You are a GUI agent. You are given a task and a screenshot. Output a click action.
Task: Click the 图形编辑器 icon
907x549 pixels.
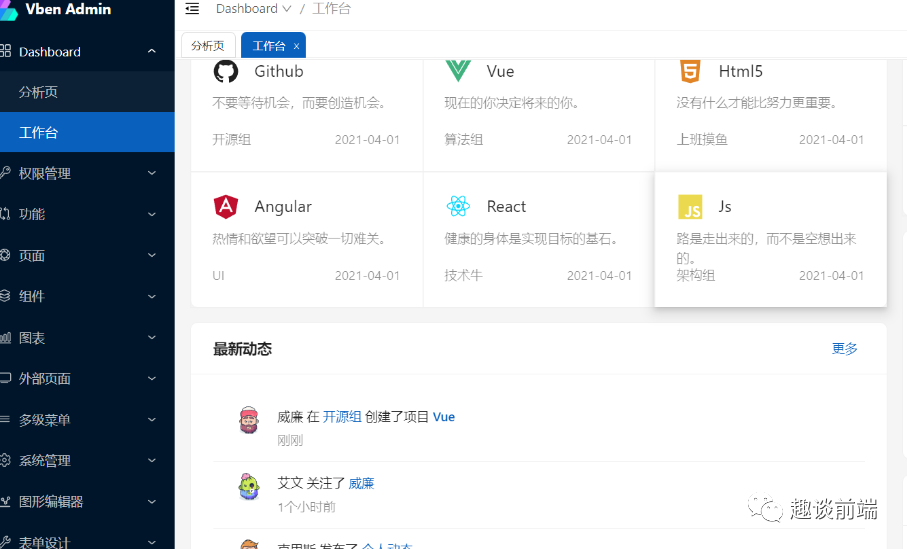[5, 501]
